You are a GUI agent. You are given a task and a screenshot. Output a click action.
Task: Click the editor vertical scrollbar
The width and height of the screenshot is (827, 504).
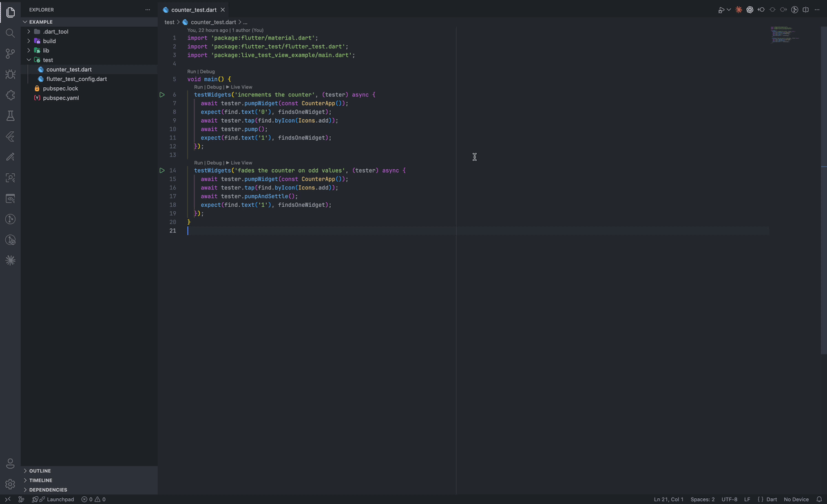click(x=824, y=190)
